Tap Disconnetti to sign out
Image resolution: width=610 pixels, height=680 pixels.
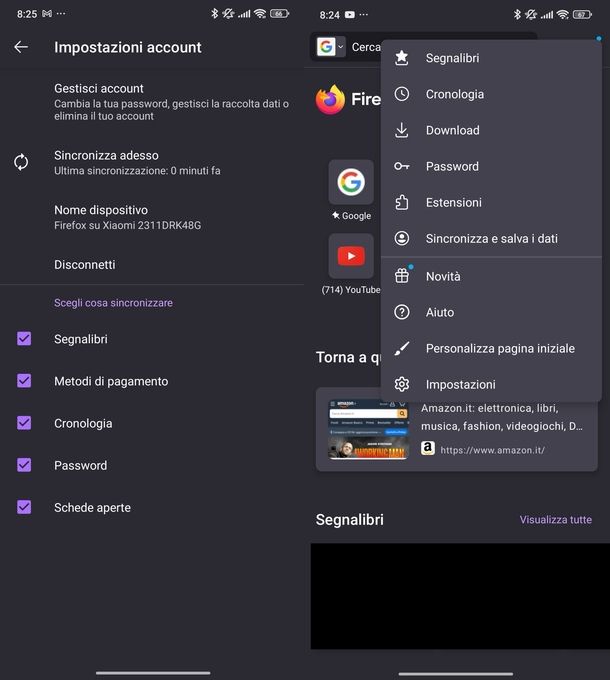[x=84, y=265]
